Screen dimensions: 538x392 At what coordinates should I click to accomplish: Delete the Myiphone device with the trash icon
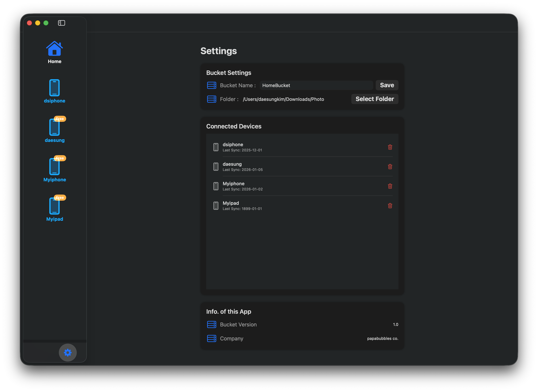tap(390, 186)
